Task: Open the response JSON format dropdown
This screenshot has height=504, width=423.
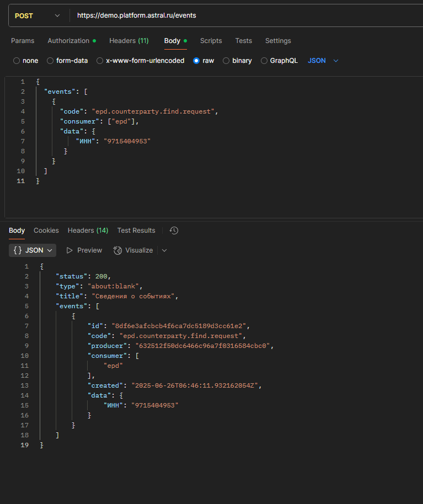Action: click(x=33, y=250)
